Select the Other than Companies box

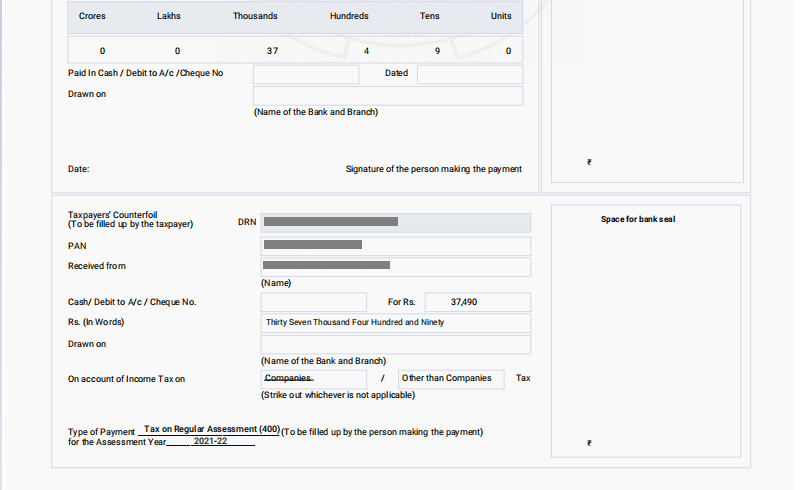click(x=451, y=379)
